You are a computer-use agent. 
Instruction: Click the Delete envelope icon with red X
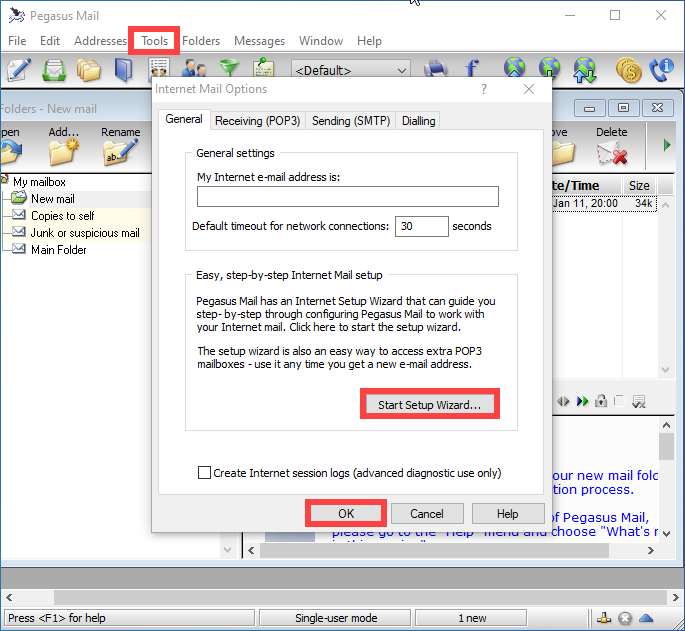(x=612, y=153)
